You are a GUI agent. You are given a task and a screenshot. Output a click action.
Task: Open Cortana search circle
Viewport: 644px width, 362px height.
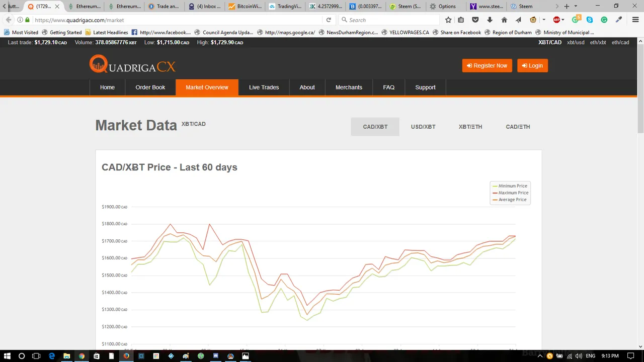pos(22,356)
